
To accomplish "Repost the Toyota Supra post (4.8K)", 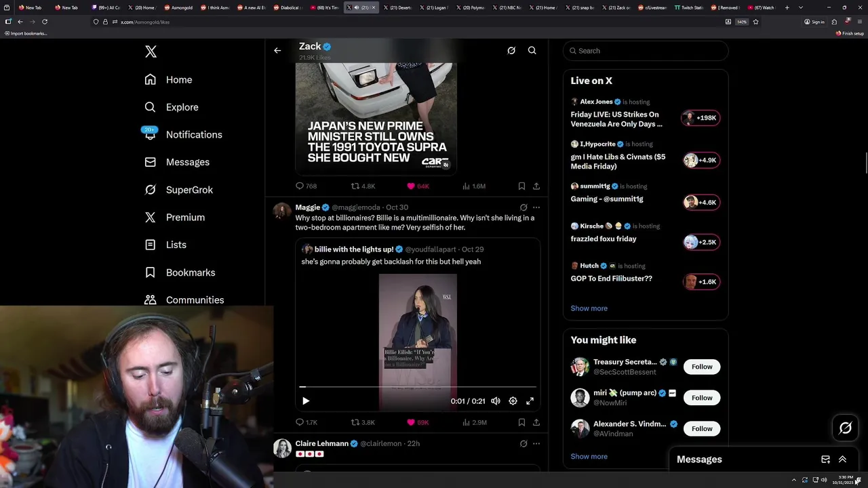I will pyautogui.click(x=363, y=186).
